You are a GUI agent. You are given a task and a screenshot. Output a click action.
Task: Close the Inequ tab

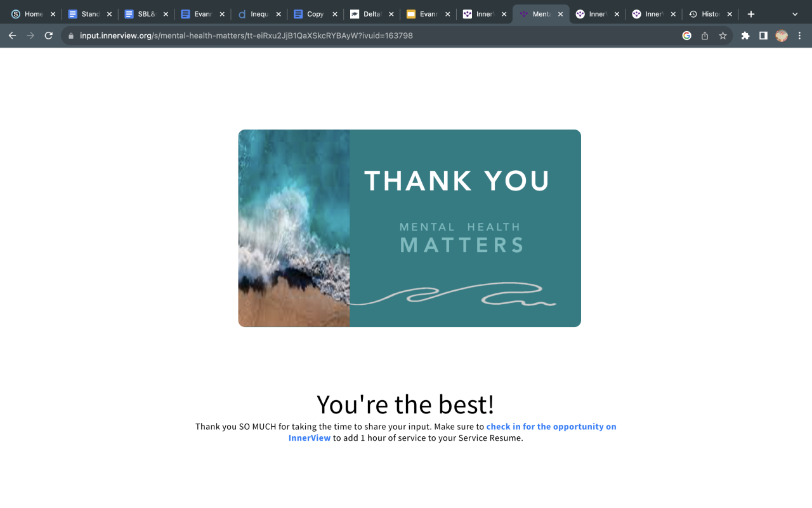point(278,14)
